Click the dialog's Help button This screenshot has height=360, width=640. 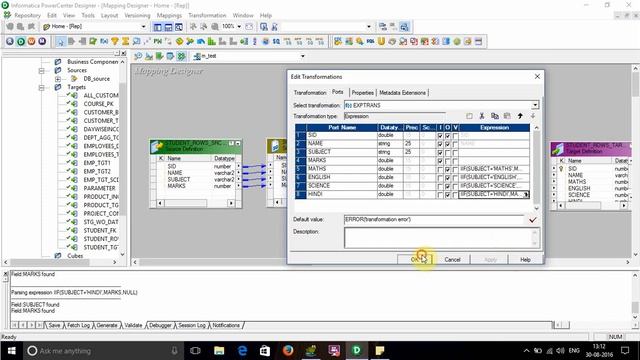pyautogui.click(x=525, y=260)
